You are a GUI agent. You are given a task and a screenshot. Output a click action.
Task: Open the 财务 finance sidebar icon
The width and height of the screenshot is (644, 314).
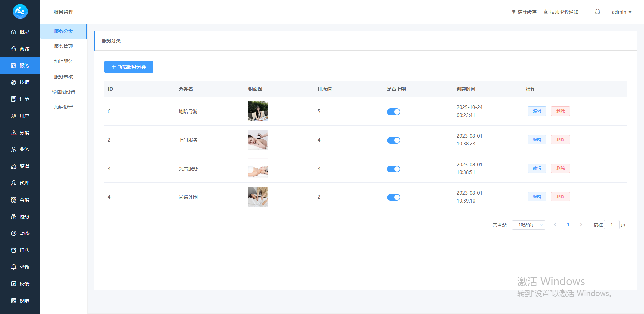pyautogui.click(x=14, y=217)
